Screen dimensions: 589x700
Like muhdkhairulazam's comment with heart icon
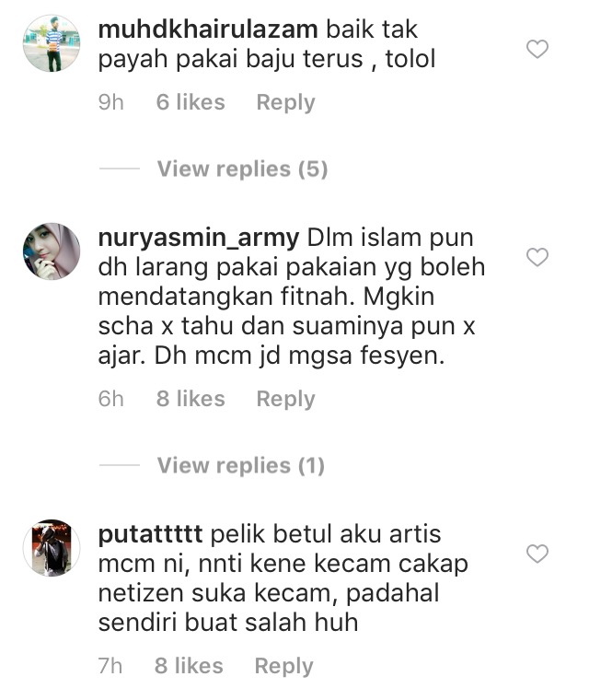coord(537,49)
